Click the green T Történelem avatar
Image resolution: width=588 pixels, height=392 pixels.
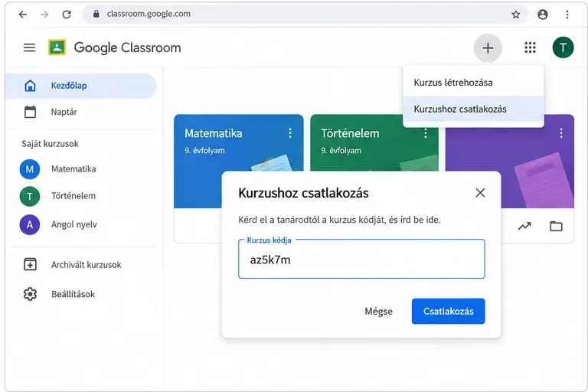click(30, 196)
